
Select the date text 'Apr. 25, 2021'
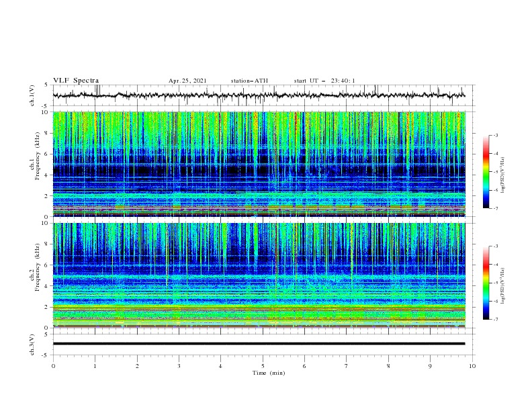click(187, 81)
